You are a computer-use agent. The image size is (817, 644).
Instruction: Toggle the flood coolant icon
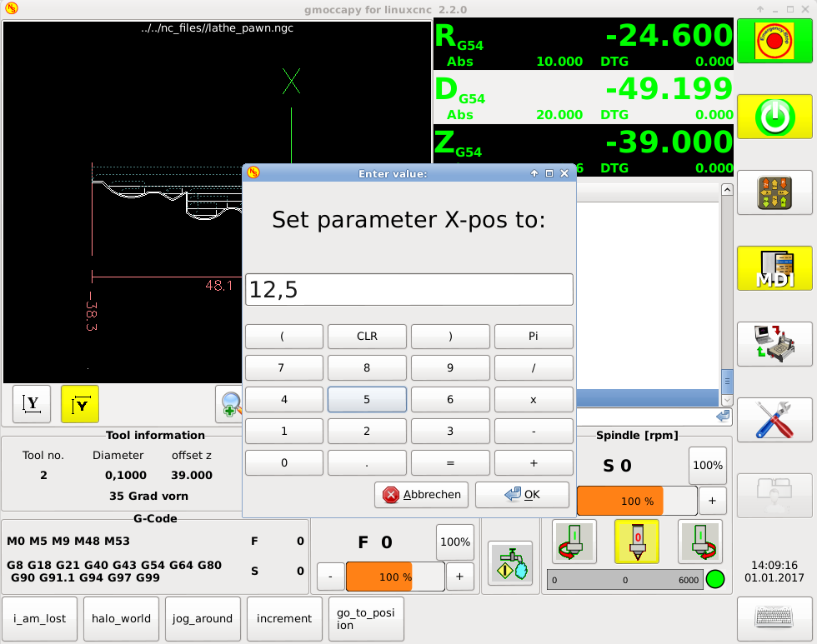[510, 564]
